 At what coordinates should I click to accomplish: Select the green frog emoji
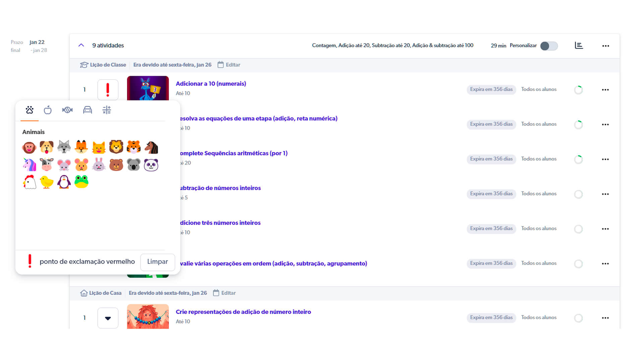(82, 182)
